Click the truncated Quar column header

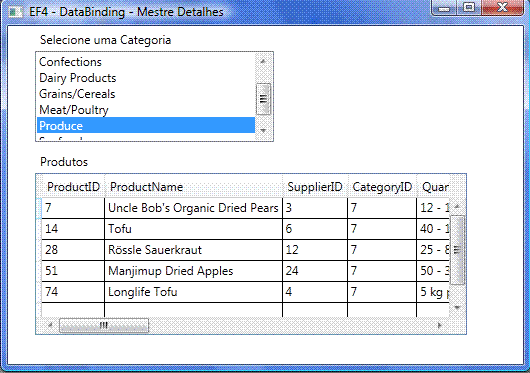tap(434, 186)
